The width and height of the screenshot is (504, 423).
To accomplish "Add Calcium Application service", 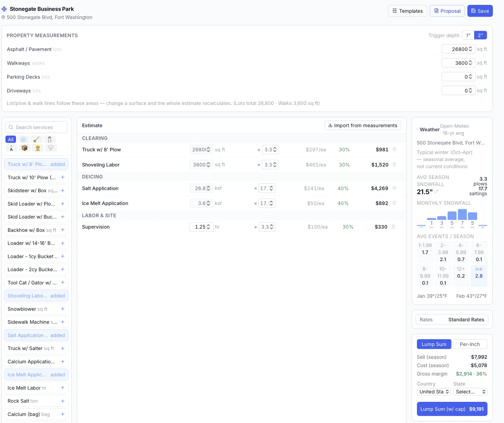I will (x=62, y=362).
